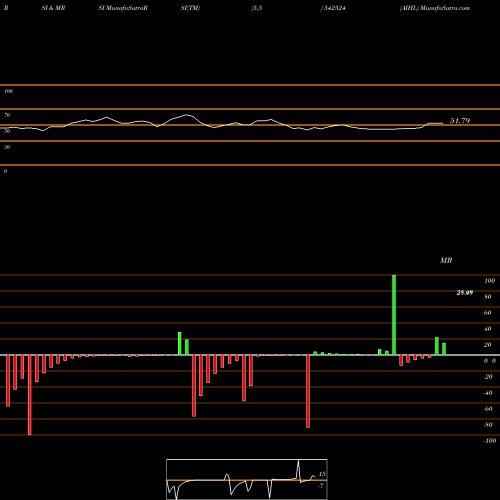Click the SI MunafaSutraR header text

pyautogui.click(x=123, y=8)
